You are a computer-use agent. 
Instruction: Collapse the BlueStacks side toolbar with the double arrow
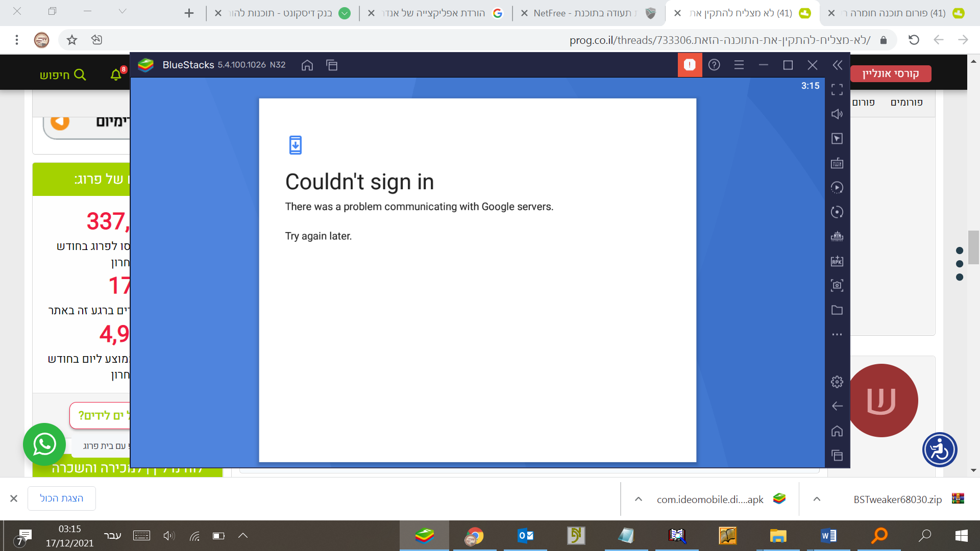(837, 65)
